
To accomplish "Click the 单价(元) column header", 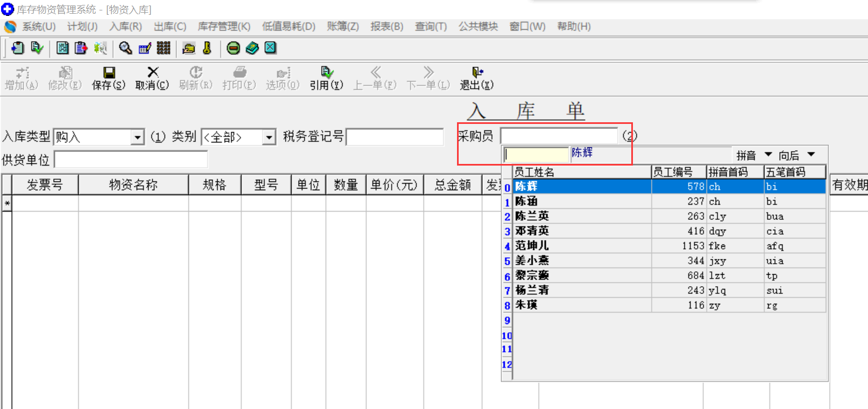I will click(x=395, y=185).
